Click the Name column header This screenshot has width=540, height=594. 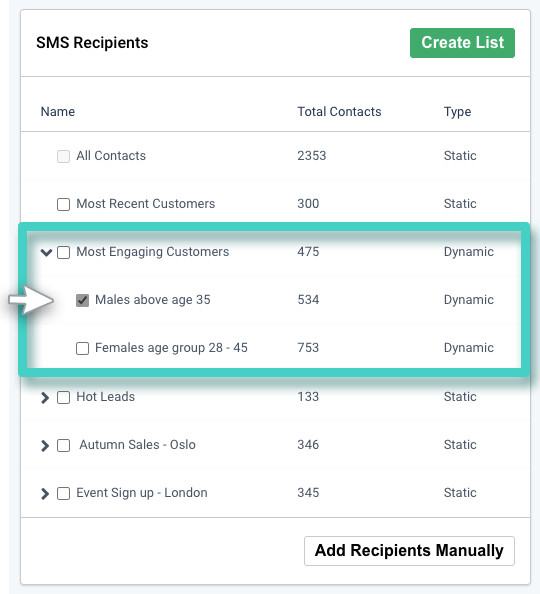(58, 112)
